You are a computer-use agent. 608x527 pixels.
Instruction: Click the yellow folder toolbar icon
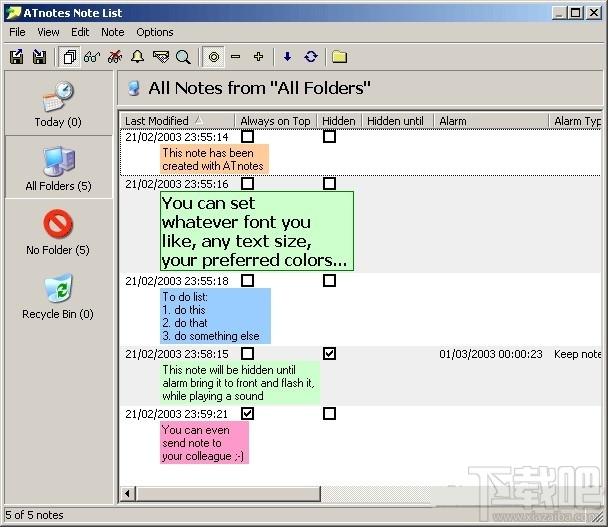(x=339, y=57)
